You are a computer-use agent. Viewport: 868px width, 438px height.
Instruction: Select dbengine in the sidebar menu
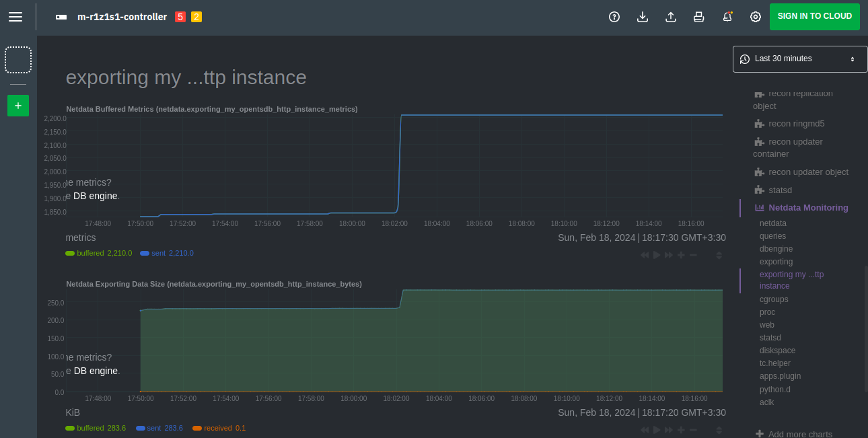pyautogui.click(x=775, y=249)
